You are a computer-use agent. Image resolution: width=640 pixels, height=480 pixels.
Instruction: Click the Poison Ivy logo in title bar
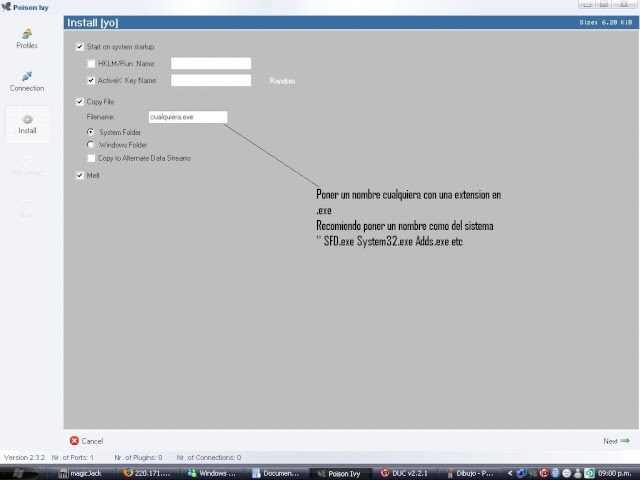(6, 7)
